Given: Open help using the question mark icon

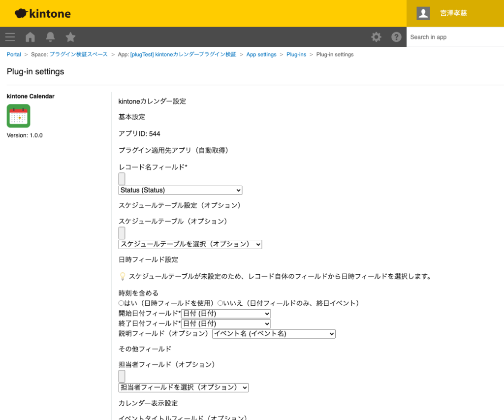Looking at the screenshot, I should click(396, 37).
